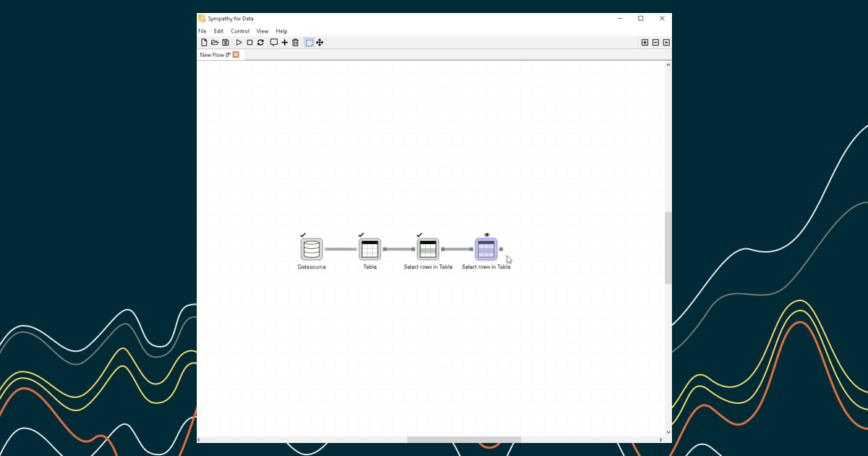Image resolution: width=868 pixels, height=456 pixels.
Task: Click the Sympathy for Data title bar app icon
Action: [x=202, y=18]
